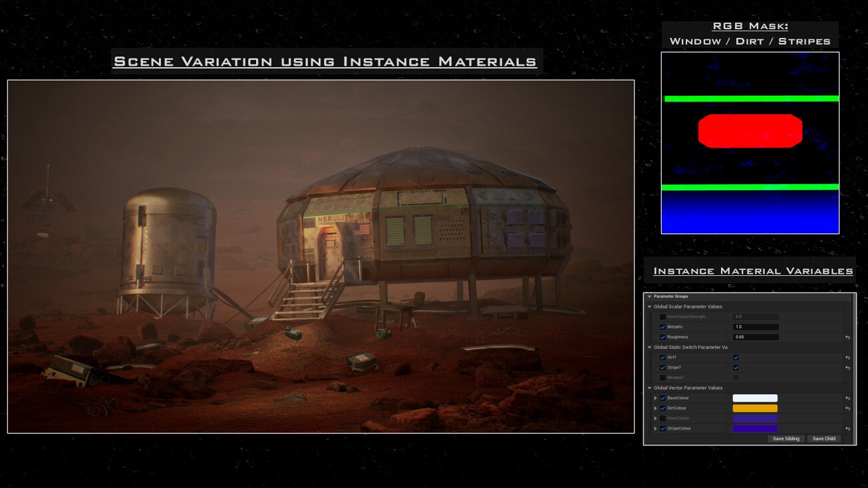Toggle the Dirt? override checkbox

point(662,358)
